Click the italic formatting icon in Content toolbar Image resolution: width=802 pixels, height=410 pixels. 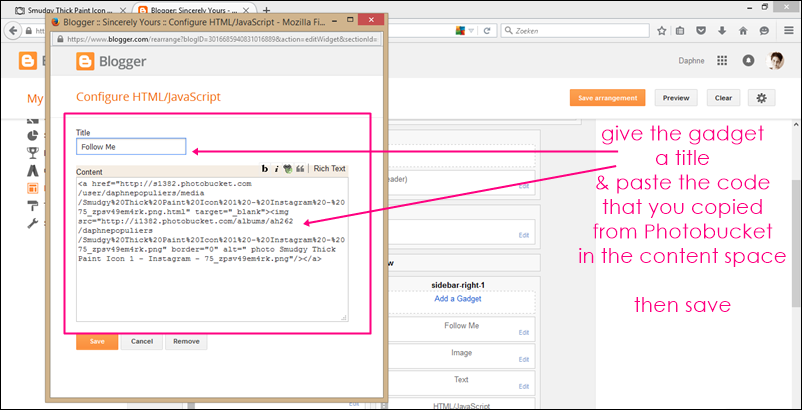point(276,169)
